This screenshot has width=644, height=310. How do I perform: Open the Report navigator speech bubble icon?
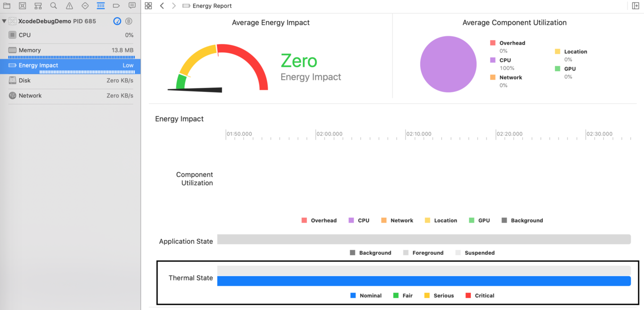[132, 6]
